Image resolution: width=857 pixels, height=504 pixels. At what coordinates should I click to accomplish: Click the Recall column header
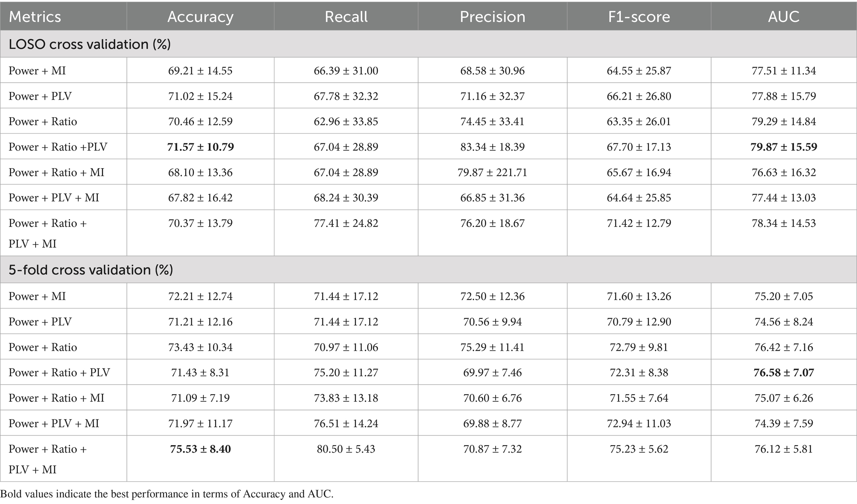tap(346, 17)
